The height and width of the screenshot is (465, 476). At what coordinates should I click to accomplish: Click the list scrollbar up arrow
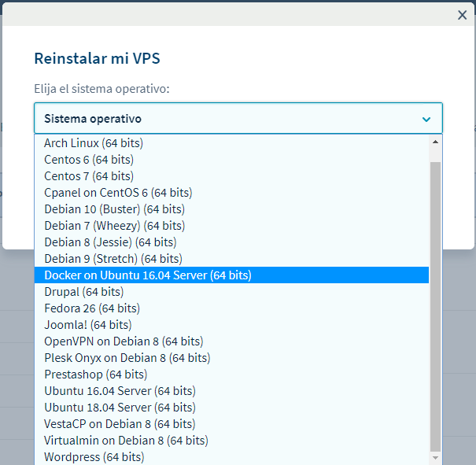(x=435, y=142)
